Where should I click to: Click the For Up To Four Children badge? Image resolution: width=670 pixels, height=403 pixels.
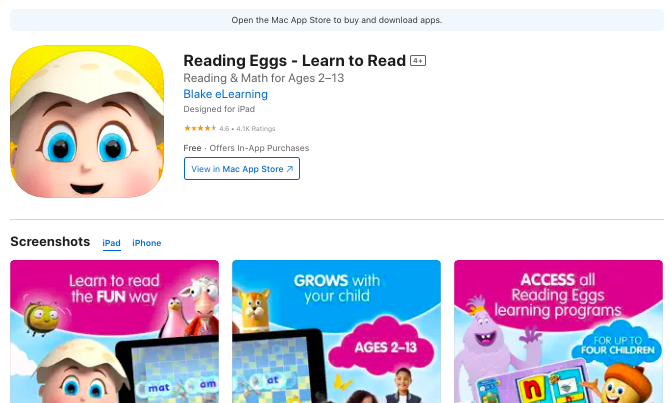click(x=617, y=345)
